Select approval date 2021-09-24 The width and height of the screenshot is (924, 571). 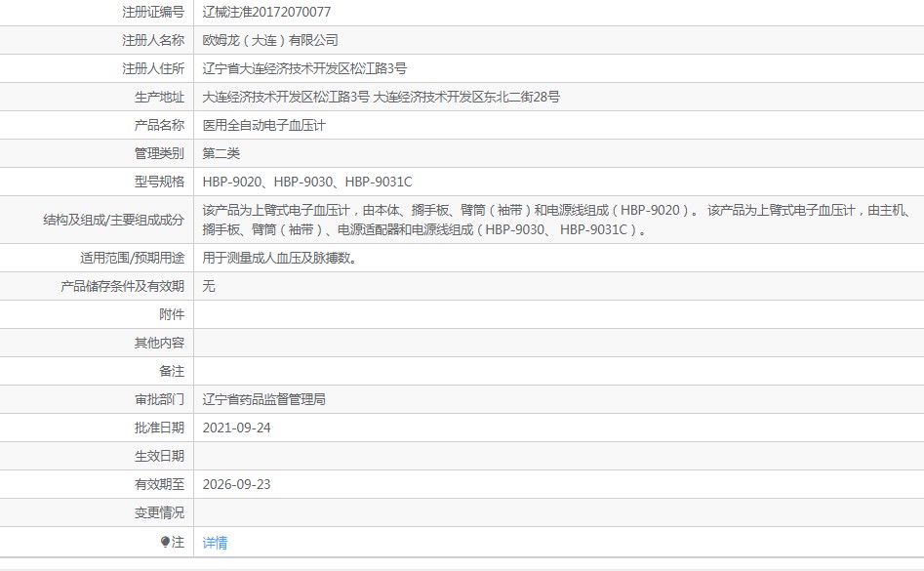click(236, 428)
